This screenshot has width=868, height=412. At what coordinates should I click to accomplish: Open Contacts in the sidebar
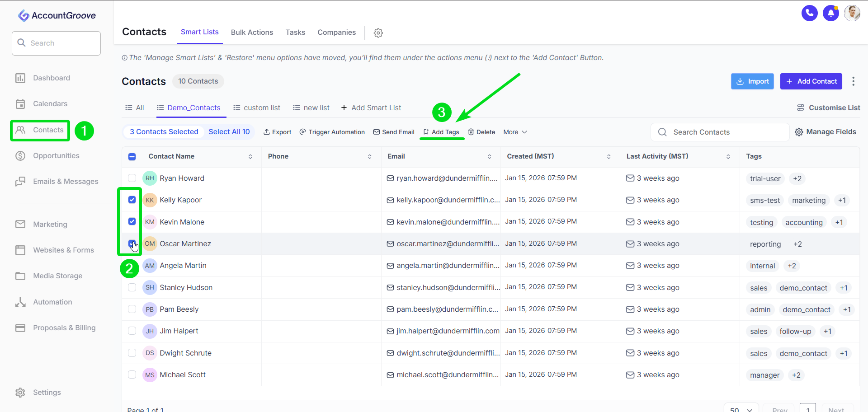(40, 130)
